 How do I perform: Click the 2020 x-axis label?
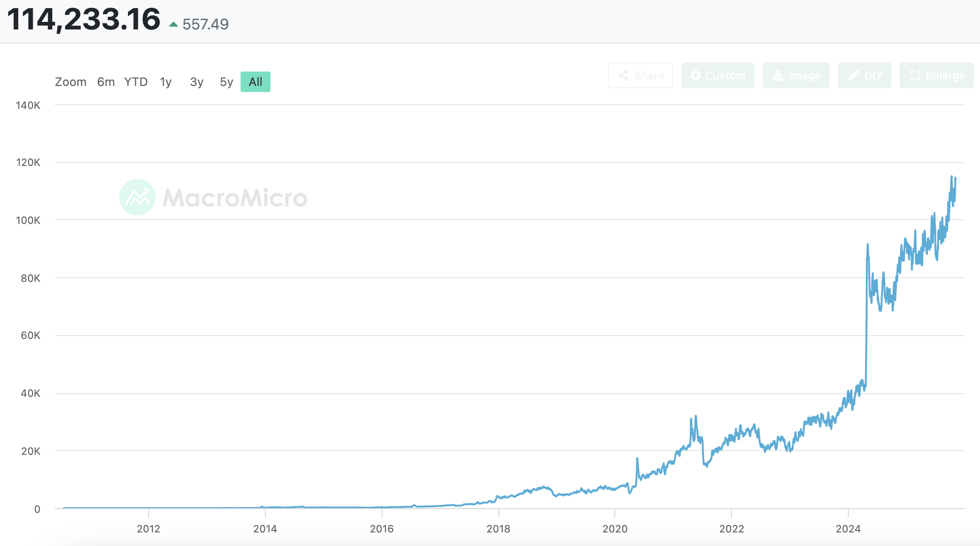[x=615, y=529]
